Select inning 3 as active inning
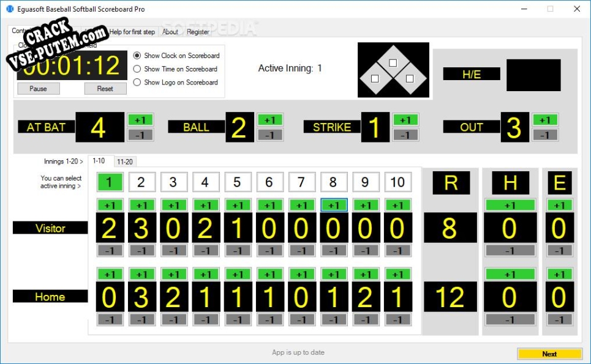 173,182
